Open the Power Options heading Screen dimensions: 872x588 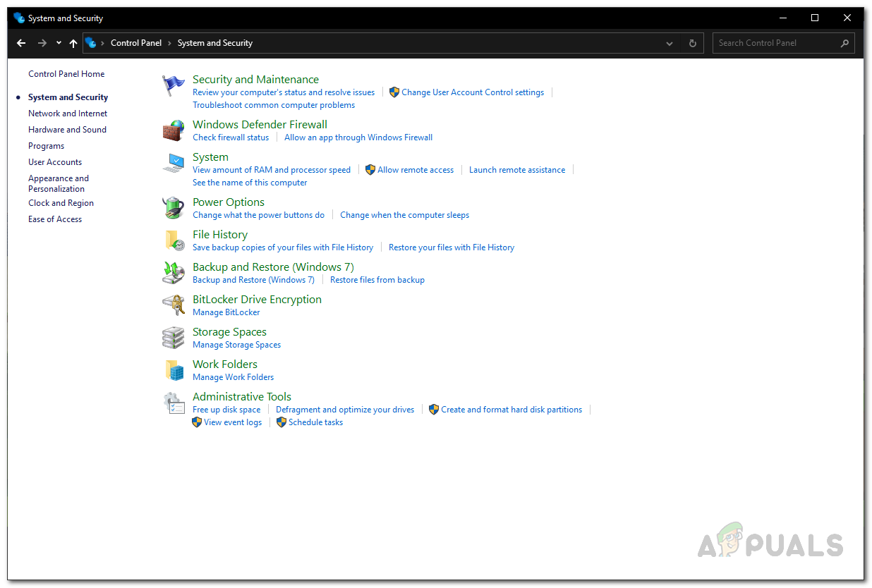point(229,202)
